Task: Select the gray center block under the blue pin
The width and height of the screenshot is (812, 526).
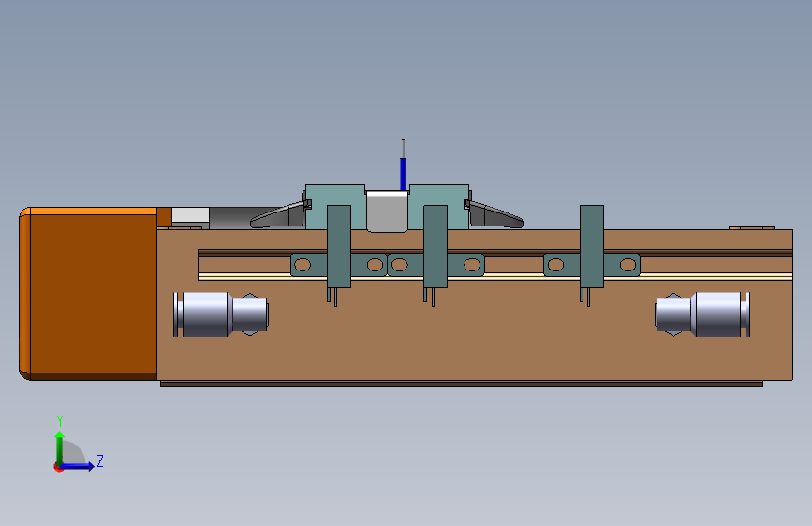Action: (x=387, y=212)
